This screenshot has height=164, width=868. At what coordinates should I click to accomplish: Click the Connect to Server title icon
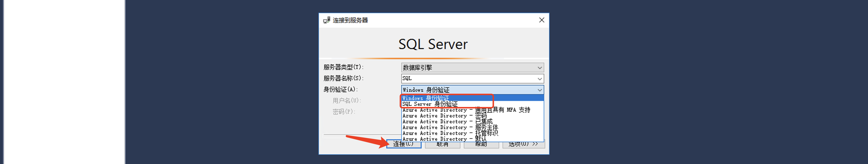[326, 20]
